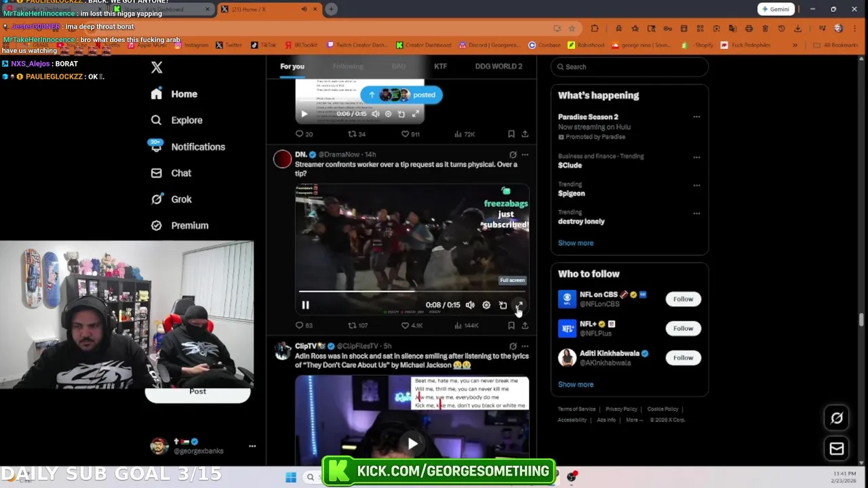
Task: Open Notifications from the sidebar
Action: 186,146
